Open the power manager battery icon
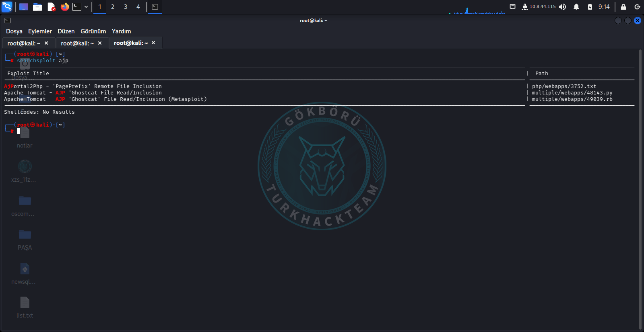The image size is (644, 332). pos(590,7)
